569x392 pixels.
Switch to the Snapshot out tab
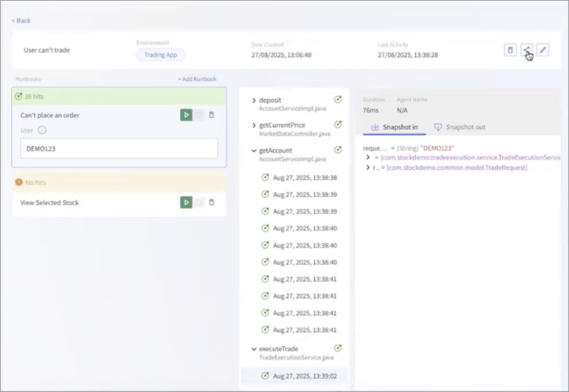(x=460, y=127)
